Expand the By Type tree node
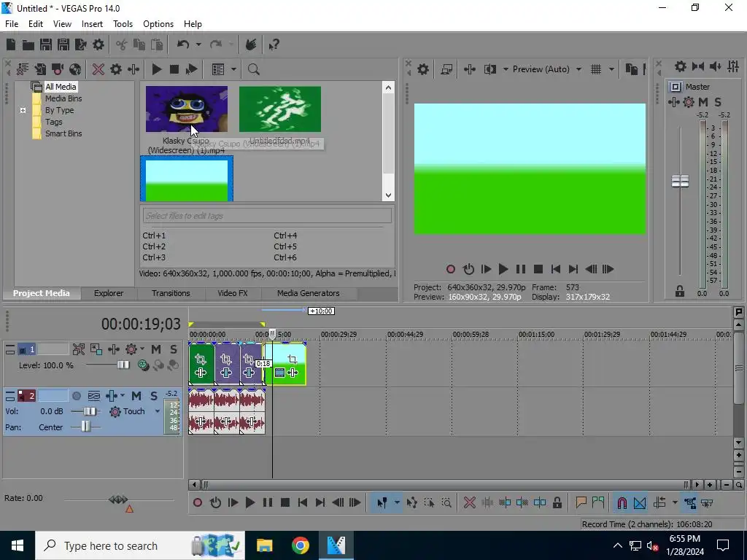The width and height of the screenshot is (747, 560). coord(23,111)
